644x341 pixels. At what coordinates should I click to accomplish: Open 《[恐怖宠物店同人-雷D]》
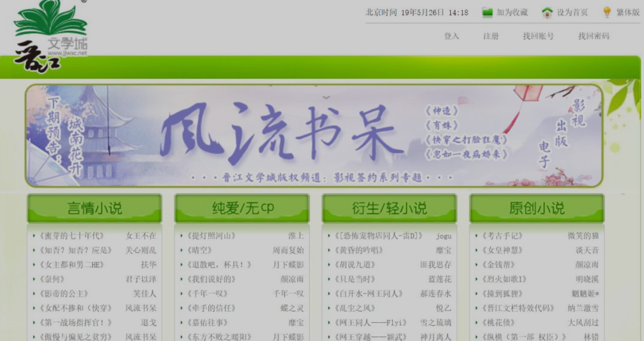[378, 236]
